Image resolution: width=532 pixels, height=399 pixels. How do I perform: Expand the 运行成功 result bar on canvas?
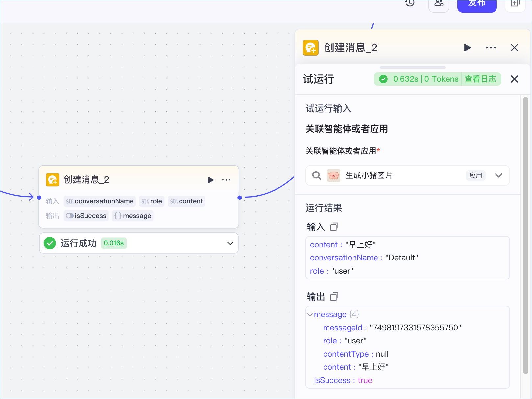point(230,243)
